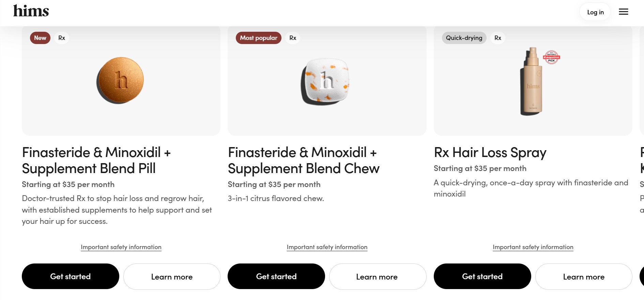The height and width of the screenshot is (300, 644).
Task: Click the Quick-drying badge
Action: point(464,38)
